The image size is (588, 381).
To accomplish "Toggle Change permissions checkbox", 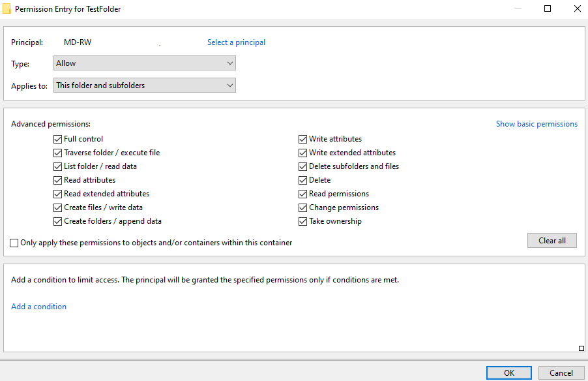I will coord(302,207).
